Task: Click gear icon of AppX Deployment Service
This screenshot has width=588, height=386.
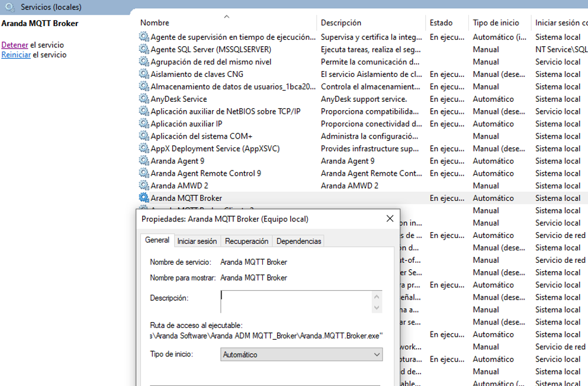Action: [144, 148]
